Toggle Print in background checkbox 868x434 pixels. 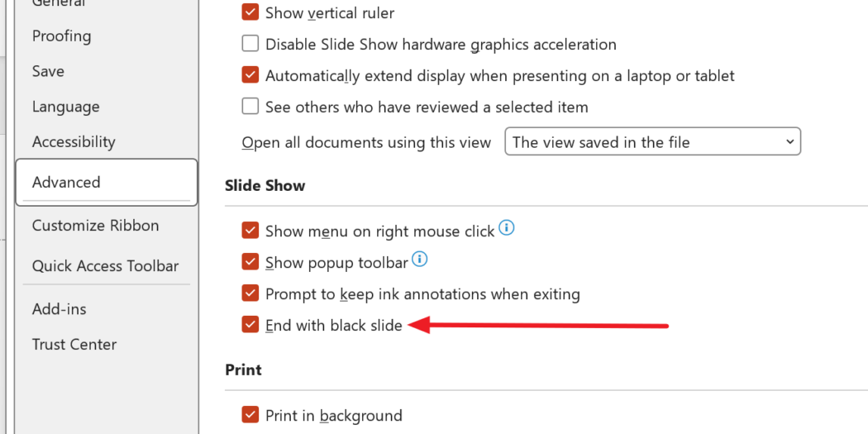tap(250, 415)
